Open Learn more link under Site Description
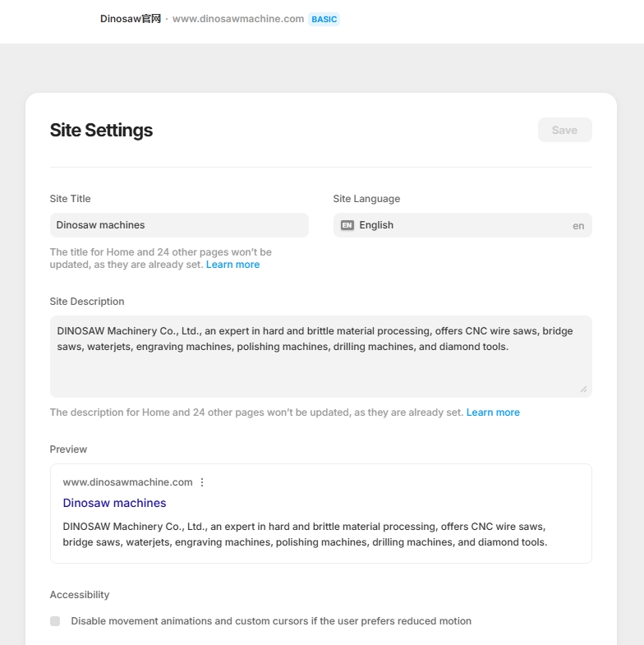 (x=493, y=412)
